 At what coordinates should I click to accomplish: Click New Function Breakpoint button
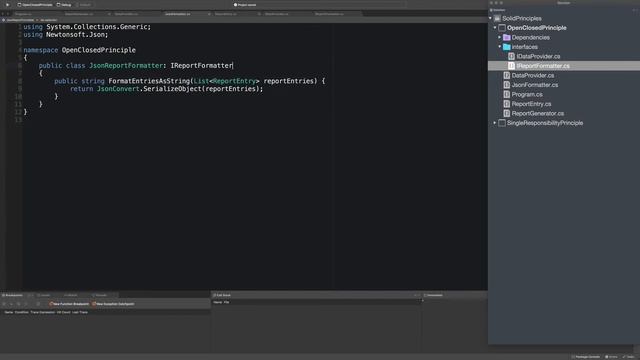(69, 304)
